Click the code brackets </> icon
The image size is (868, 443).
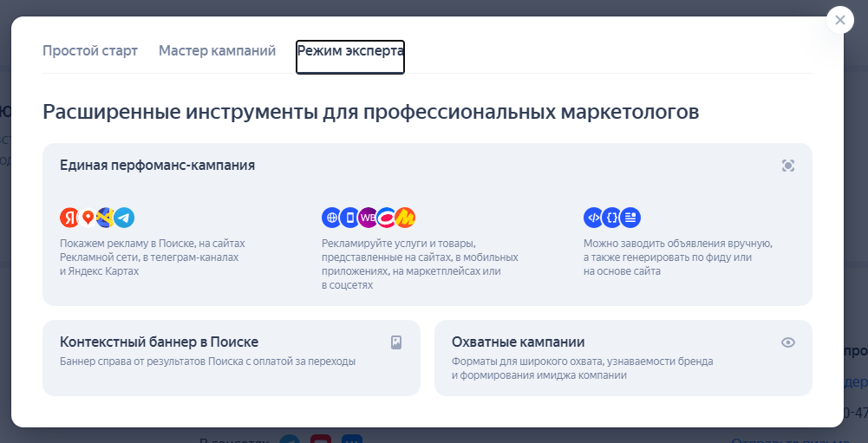pyautogui.click(x=593, y=218)
